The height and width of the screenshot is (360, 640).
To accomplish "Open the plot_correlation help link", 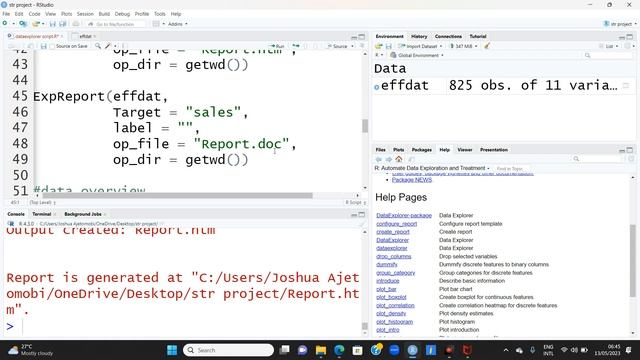I will [395, 305].
